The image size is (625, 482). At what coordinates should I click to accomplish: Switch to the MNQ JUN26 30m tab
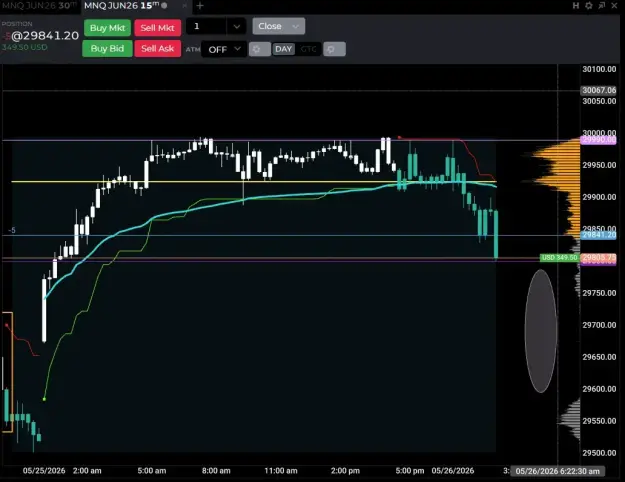pyautogui.click(x=39, y=6)
